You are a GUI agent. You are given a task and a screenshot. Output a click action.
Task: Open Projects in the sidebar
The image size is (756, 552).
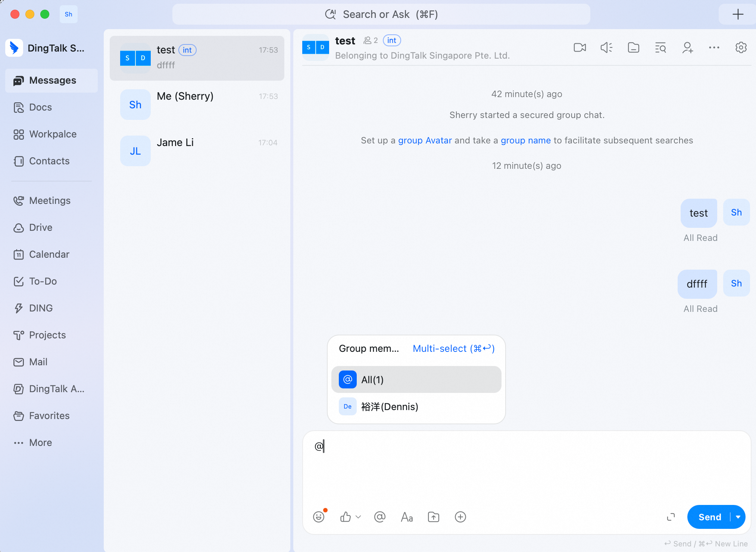pyautogui.click(x=51, y=335)
